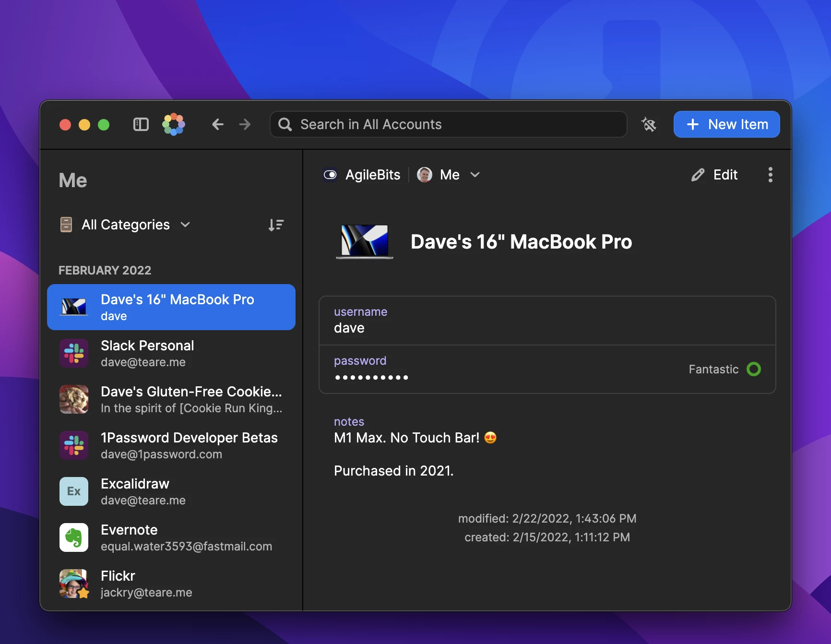This screenshot has height=644, width=831.
Task: Click the Slack Personal item icon
Action: (x=74, y=353)
